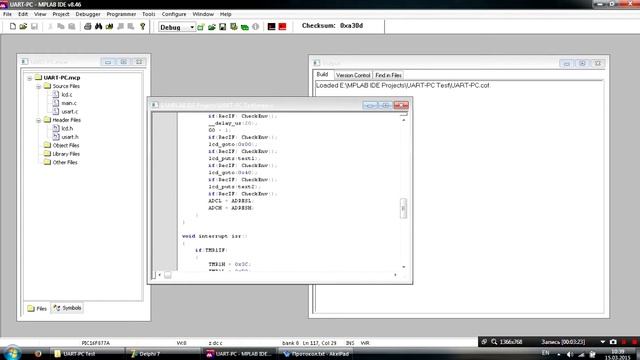
Task: Click the 'void interrupt isr' line in editor
Action: point(215,236)
